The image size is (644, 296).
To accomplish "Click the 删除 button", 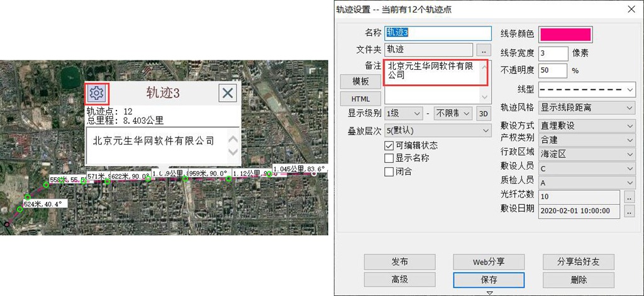I will point(578,280).
